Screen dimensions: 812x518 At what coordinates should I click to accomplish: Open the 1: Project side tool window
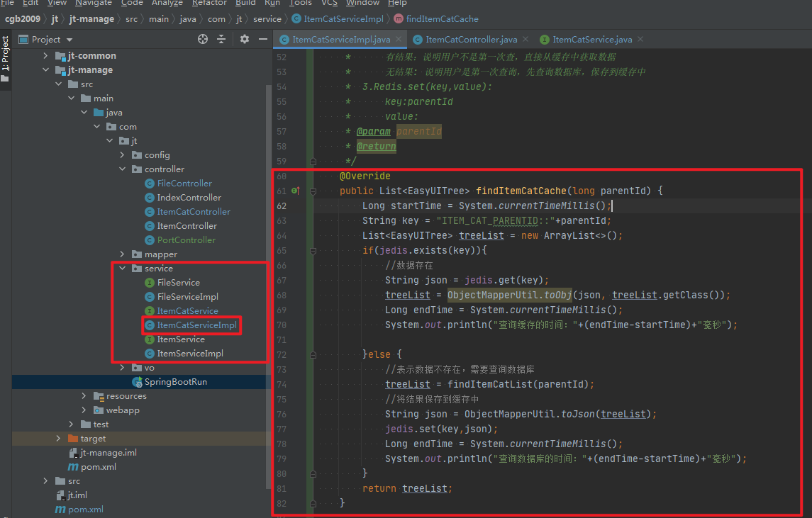coord(5,59)
